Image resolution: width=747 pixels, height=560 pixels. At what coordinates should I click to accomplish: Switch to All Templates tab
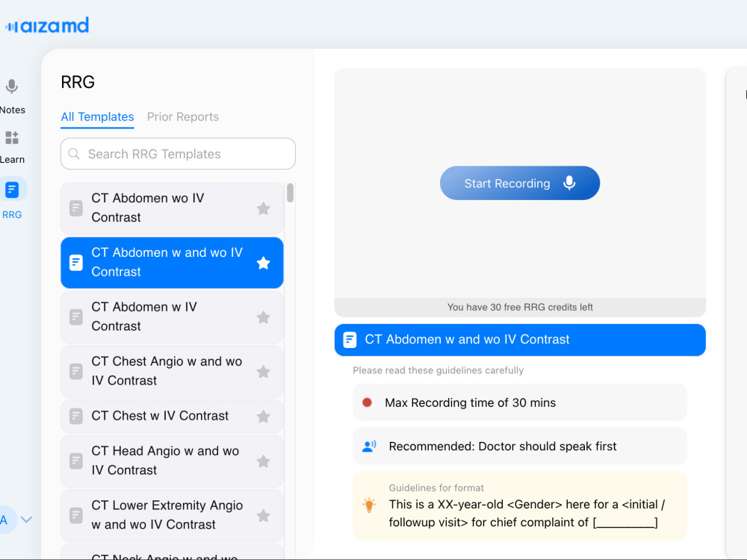click(x=97, y=117)
